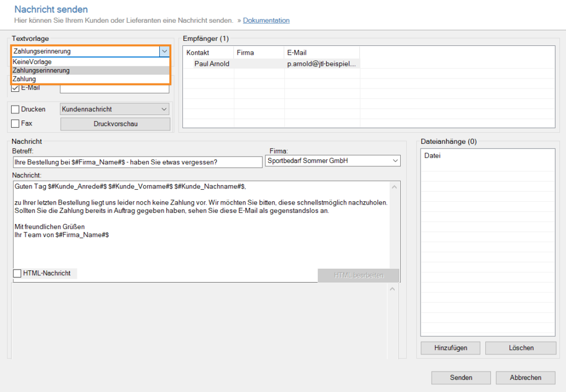Click into the Betreff subject field
The width and height of the screenshot is (566, 392).
[137, 162]
